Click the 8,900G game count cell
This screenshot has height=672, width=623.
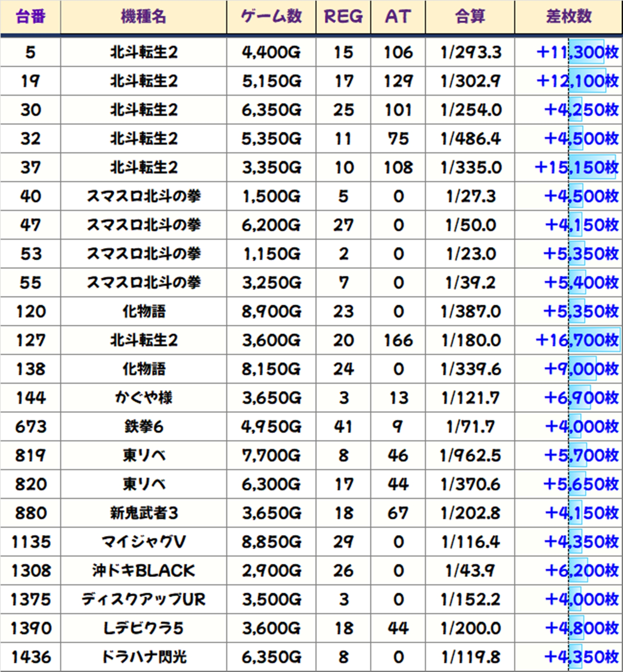271,312
